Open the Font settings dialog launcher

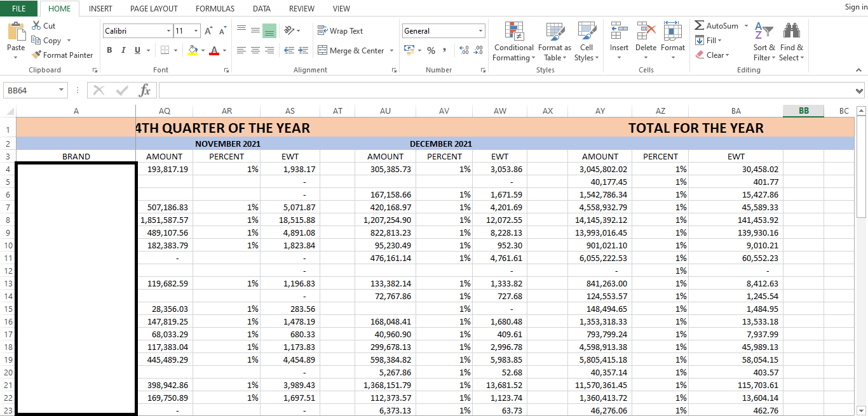(x=226, y=70)
